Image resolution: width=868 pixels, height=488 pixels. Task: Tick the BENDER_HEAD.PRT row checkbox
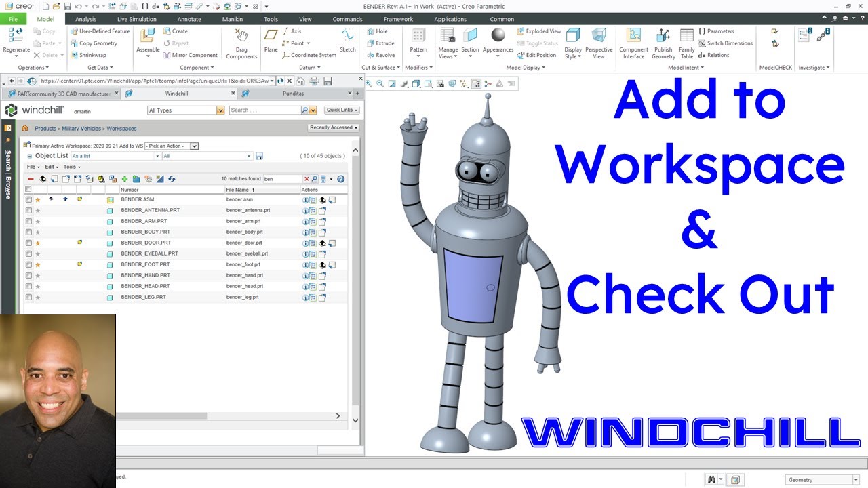28,287
